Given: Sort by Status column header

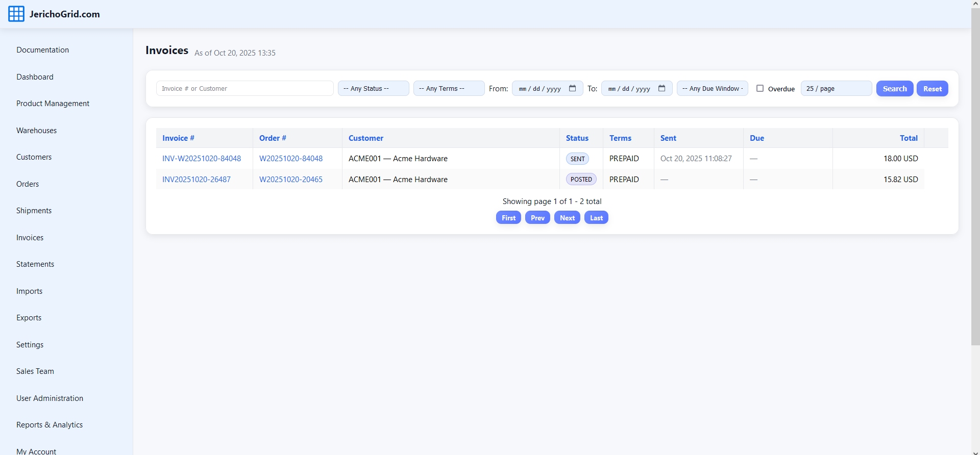Looking at the screenshot, I should (x=577, y=138).
